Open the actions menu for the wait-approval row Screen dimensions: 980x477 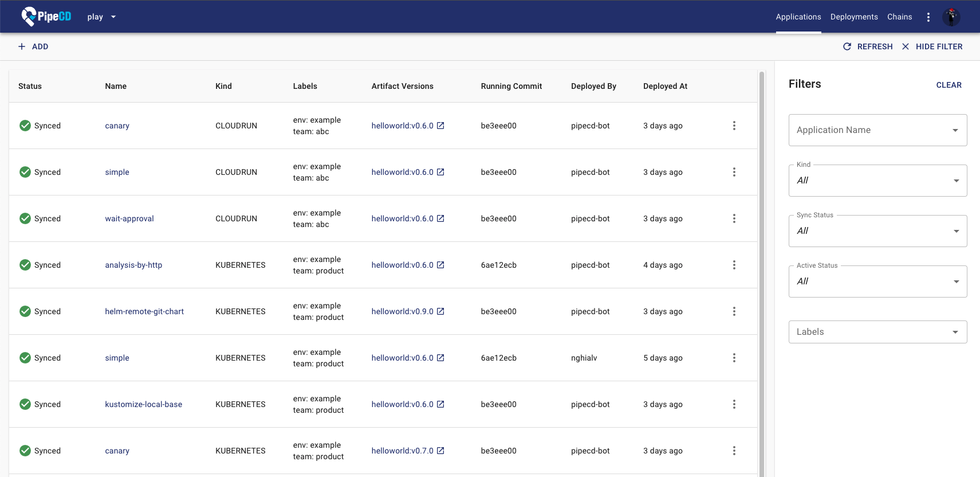(x=734, y=218)
